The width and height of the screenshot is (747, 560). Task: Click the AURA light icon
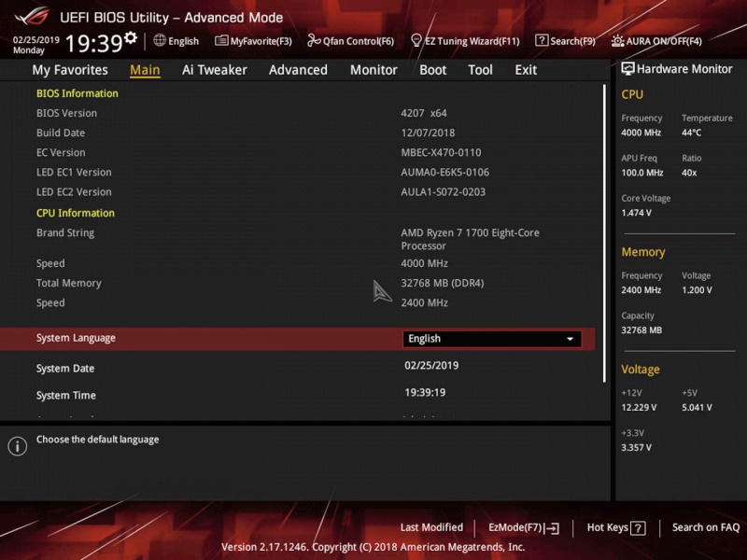pos(617,41)
